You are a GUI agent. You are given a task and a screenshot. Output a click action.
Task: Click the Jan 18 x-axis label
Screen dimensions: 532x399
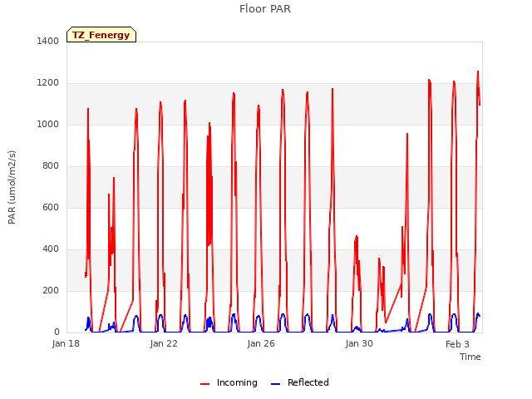point(66,343)
